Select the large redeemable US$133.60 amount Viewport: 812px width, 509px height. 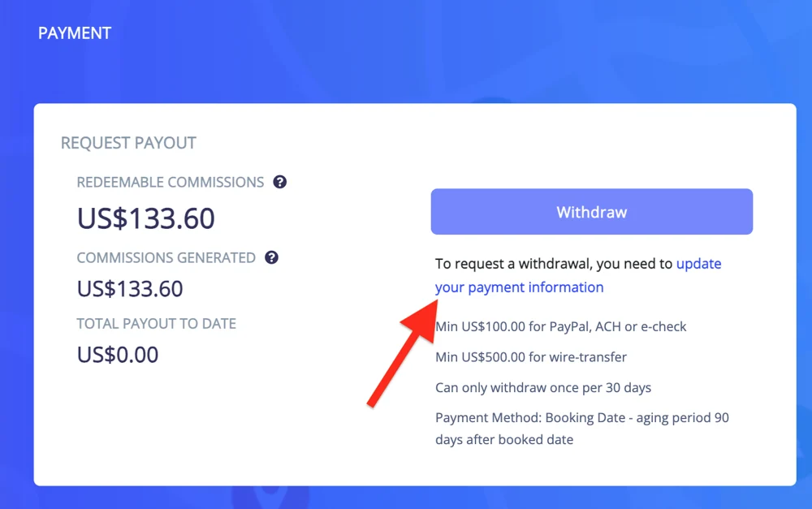pos(145,218)
